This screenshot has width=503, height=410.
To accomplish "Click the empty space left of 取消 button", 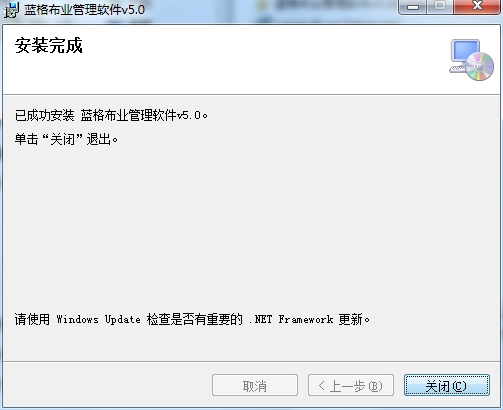I will coord(107,385).
